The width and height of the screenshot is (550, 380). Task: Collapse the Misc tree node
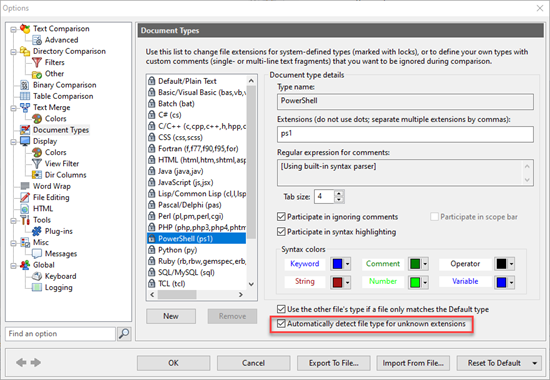[x=13, y=243]
